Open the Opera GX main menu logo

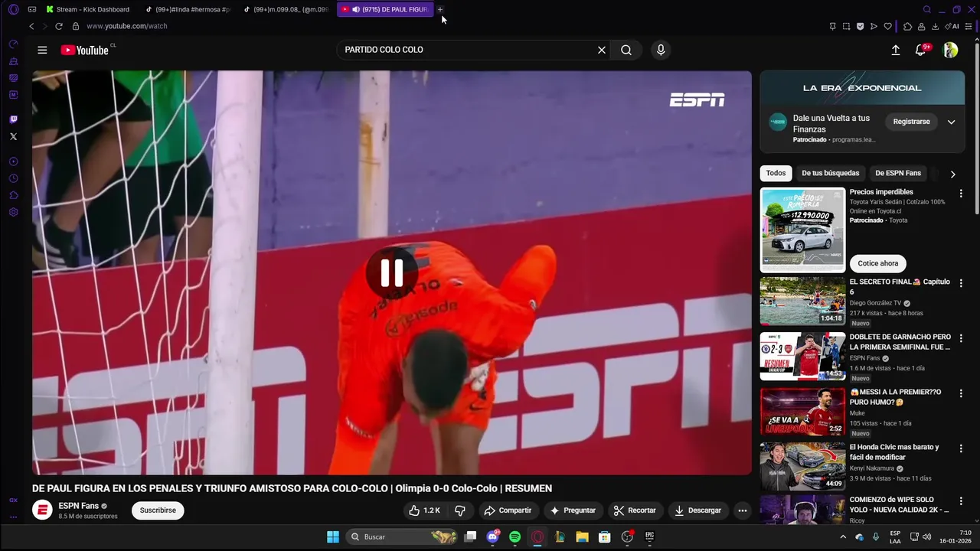click(x=13, y=9)
